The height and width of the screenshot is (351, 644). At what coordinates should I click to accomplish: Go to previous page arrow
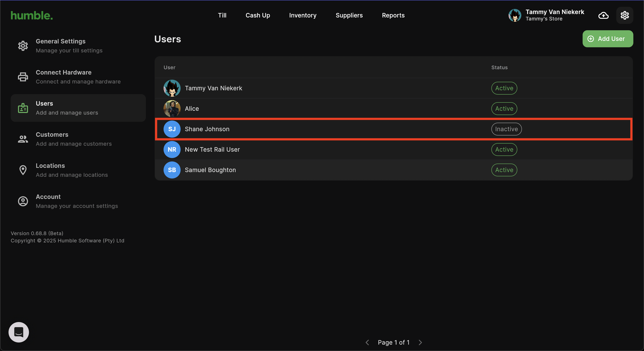pos(367,342)
